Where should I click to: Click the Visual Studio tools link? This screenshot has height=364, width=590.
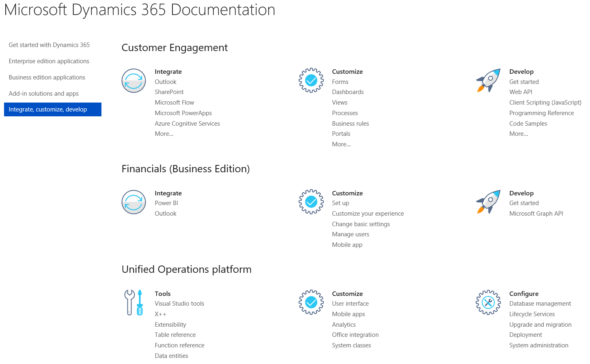pyautogui.click(x=179, y=304)
